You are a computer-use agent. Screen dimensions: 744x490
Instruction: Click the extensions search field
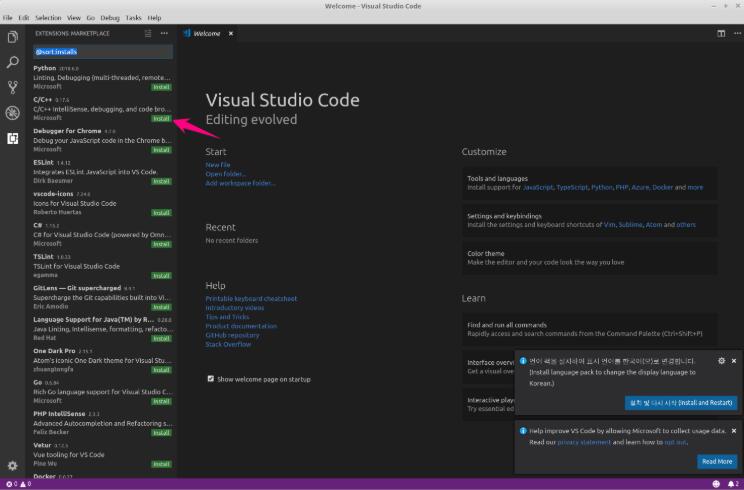103,52
